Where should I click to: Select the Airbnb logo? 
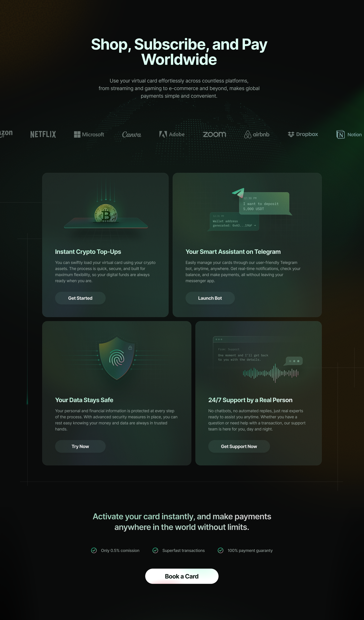click(257, 134)
